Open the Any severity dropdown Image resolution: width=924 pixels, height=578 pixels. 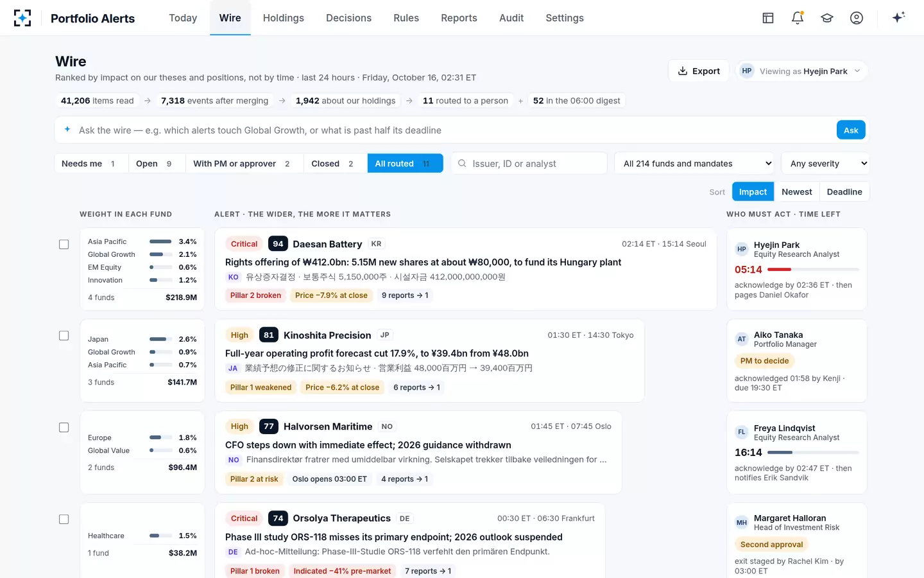click(826, 164)
